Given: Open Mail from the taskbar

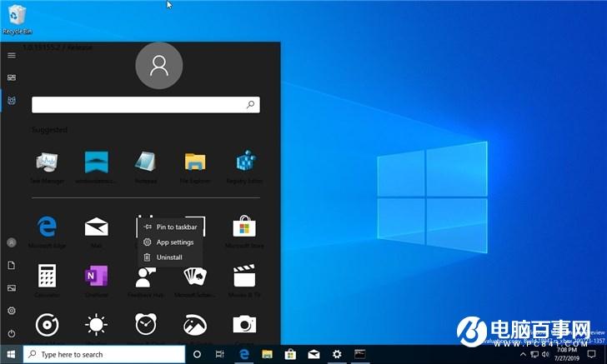Looking at the screenshot, I should pyautogui.click(x=314, y=354).
